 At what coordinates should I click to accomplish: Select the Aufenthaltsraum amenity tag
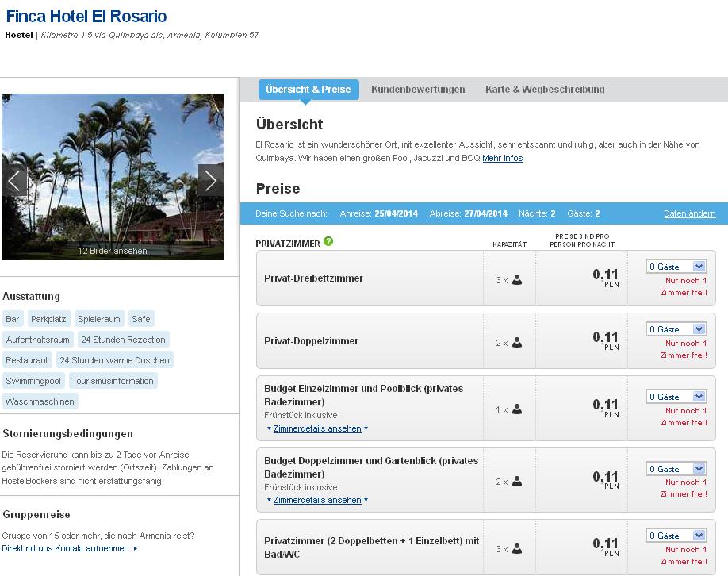pyautogui.click(x=37, y=340)
